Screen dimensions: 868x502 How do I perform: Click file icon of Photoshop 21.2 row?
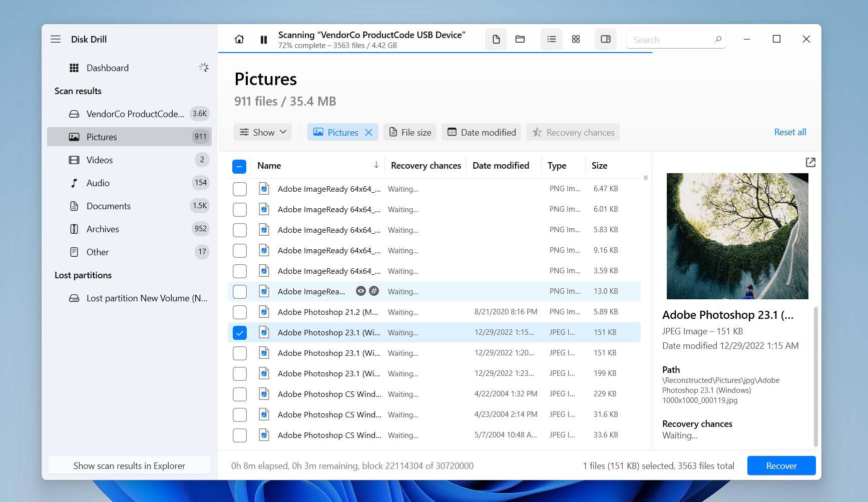[264, 312]
